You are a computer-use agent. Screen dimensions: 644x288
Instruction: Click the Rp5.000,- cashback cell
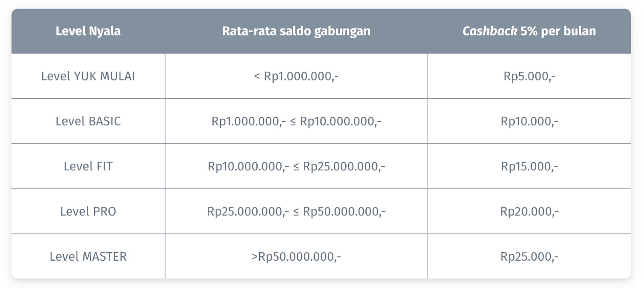529,76
